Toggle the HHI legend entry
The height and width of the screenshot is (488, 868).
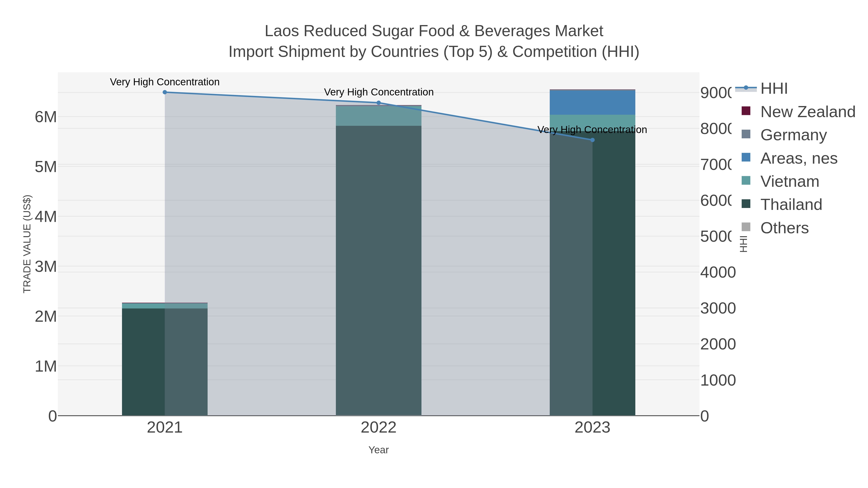point(762,89)
